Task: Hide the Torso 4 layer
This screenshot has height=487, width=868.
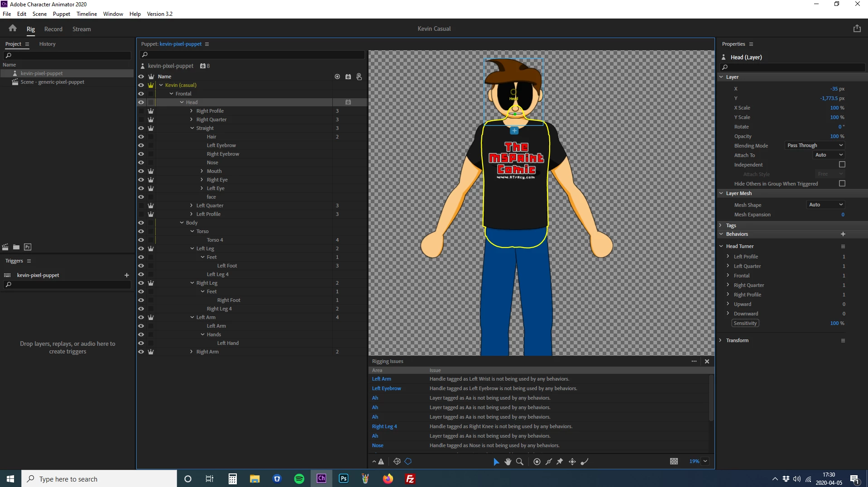Action: tap(141, 240)
